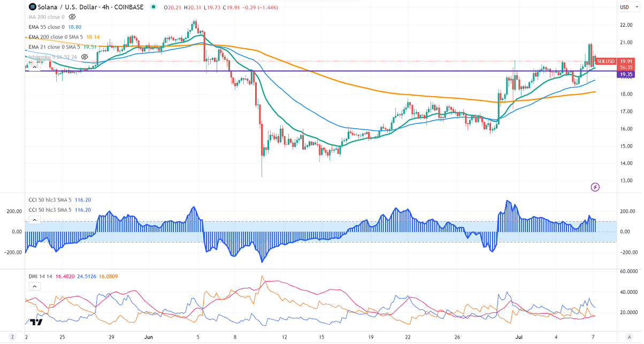Click the Z timezone button
644x344 pixels.
12,338
